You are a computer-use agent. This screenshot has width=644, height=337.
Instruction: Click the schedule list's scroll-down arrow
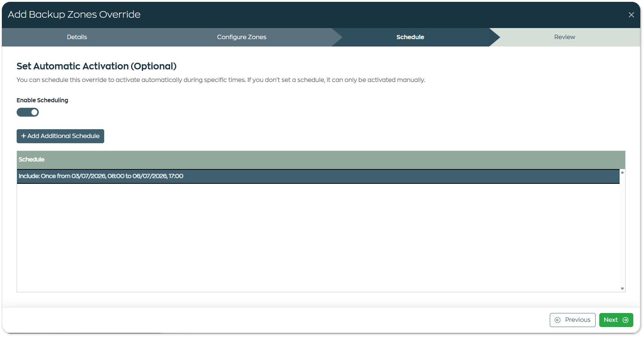pos(622,289)
